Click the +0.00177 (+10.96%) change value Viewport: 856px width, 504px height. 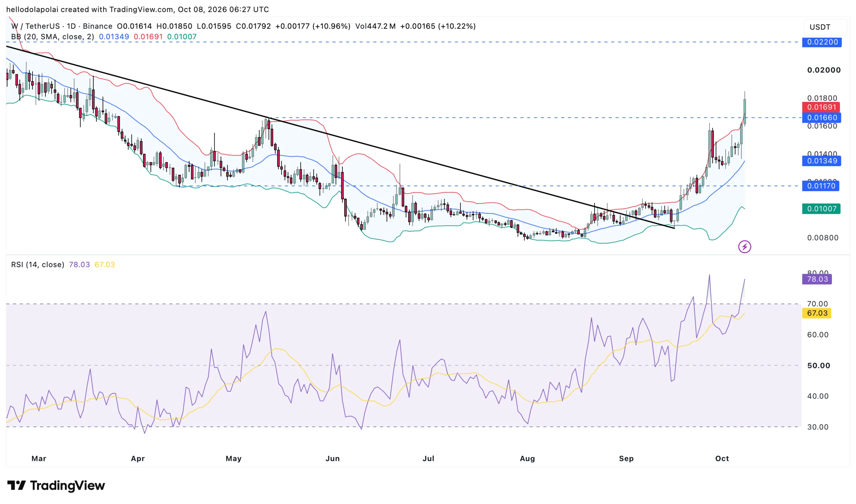point(313,26)
